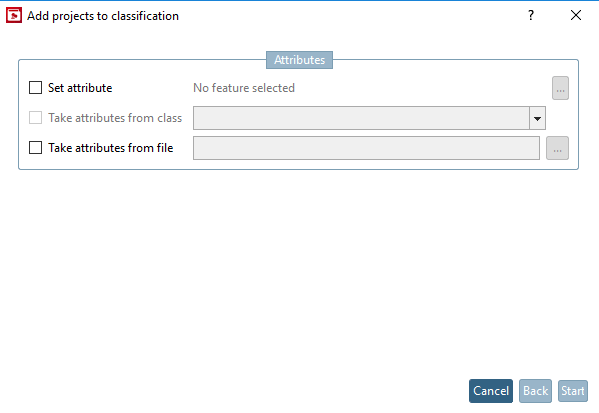Enable the Set attribute checkbox
This screenshot has height=413, width=599.
click(36, 87)
